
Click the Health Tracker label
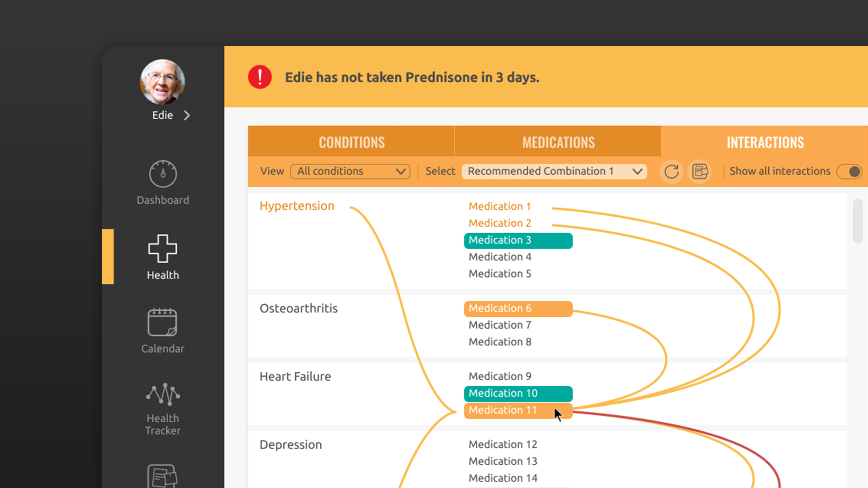(x=163, y=424)
